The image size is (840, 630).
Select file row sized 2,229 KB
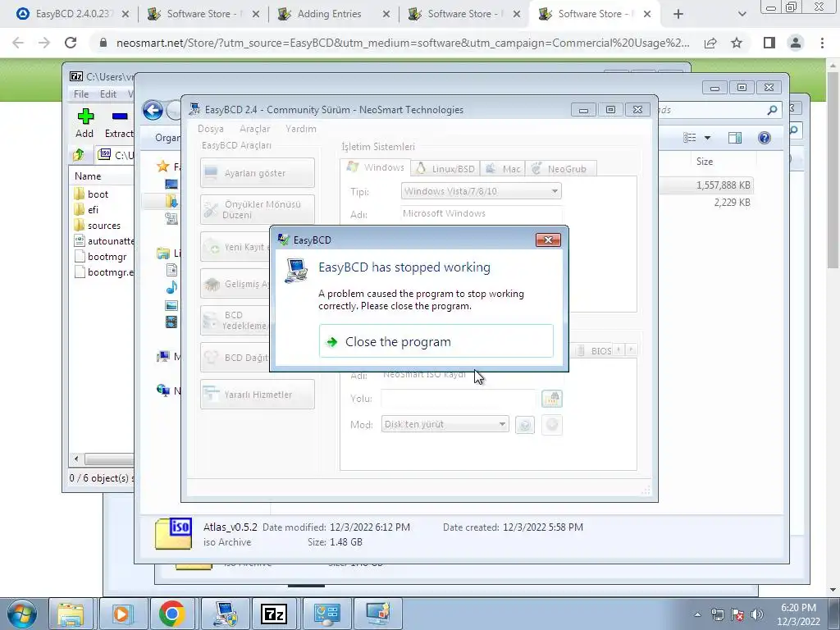point(732,202)
